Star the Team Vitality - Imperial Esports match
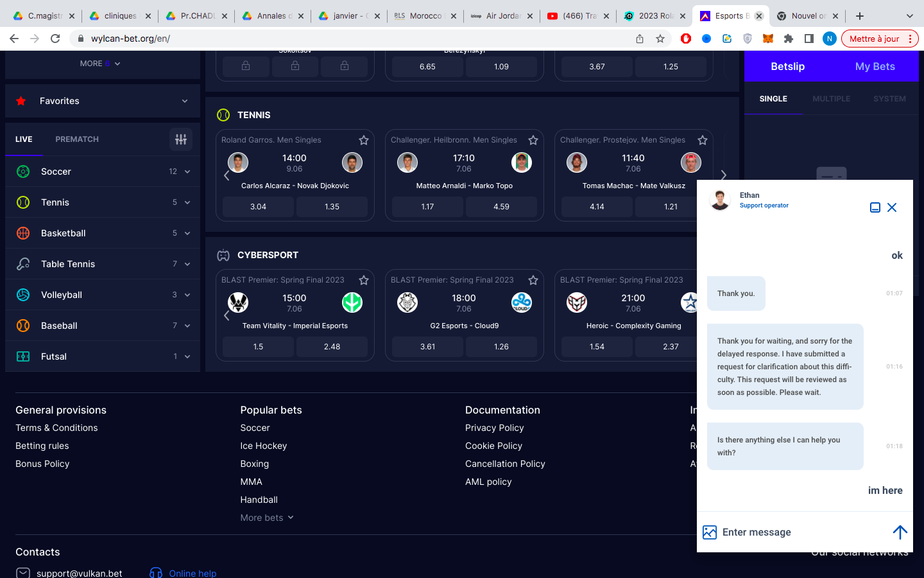The width and height of the screenshot is (924, 578). point(364,280)
